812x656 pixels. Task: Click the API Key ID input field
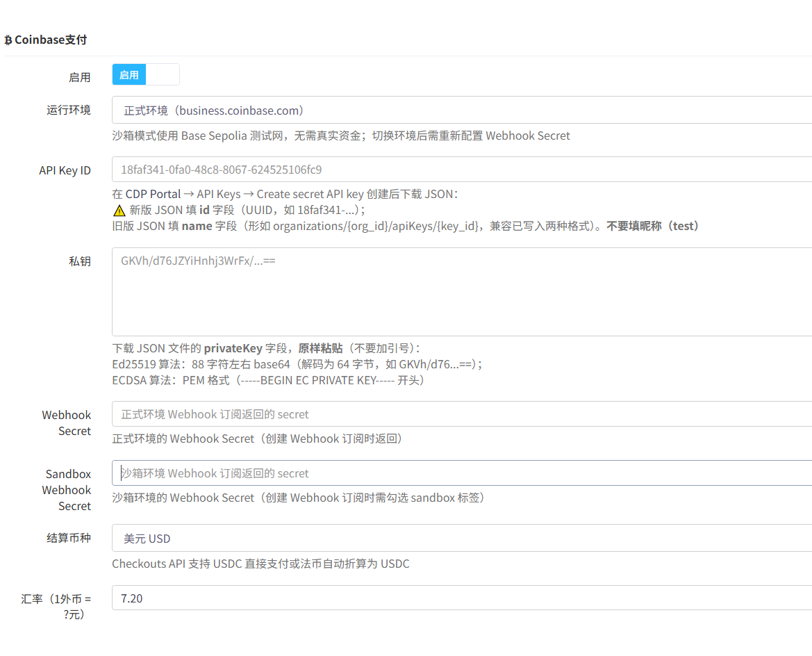(462, 170)
